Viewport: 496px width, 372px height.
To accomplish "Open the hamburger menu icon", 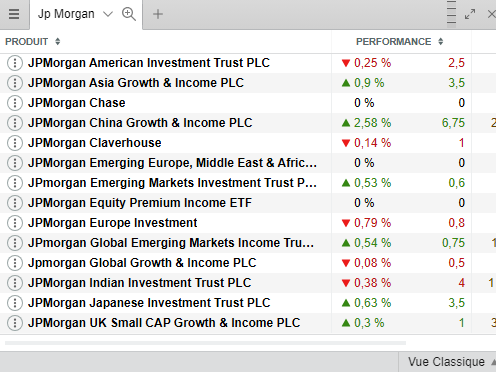I will [14, 14].
